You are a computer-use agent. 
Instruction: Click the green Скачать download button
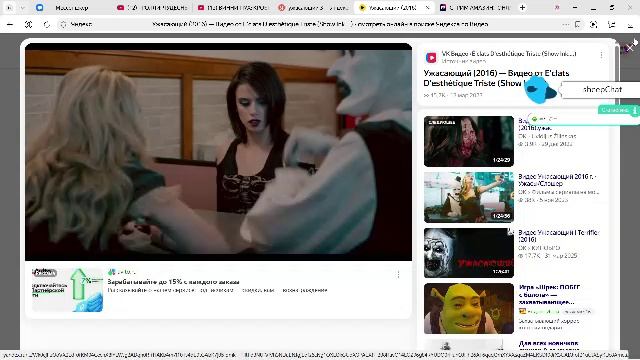618,110
